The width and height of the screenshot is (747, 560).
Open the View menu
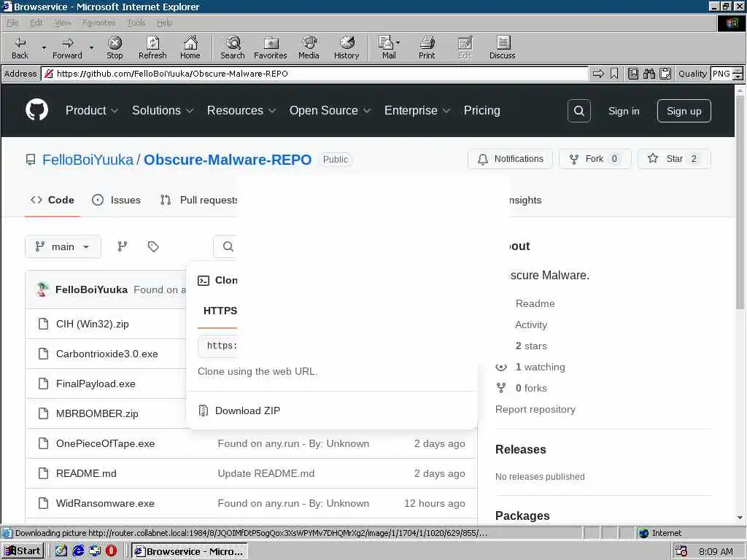(63, 23)
